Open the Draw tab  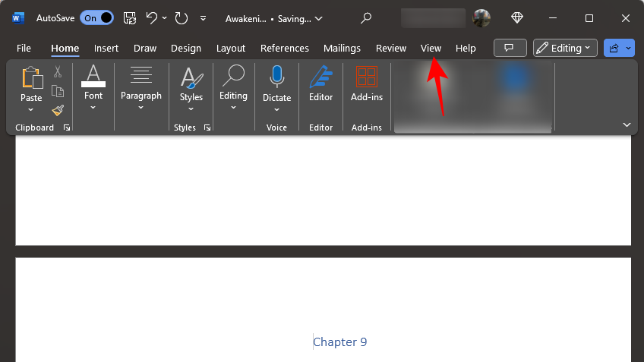click(145, 48)
